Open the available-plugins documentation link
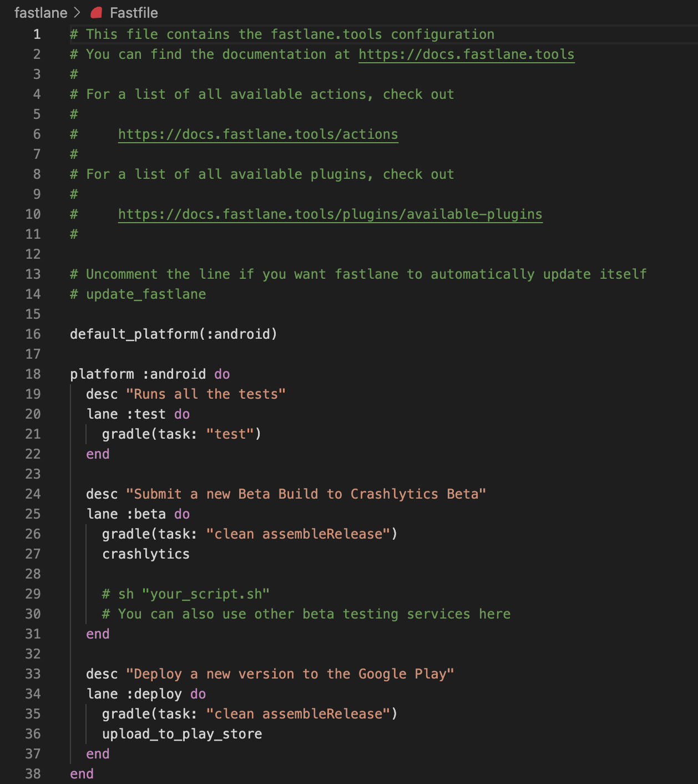The image size is (698, 784). coord(330,214)
